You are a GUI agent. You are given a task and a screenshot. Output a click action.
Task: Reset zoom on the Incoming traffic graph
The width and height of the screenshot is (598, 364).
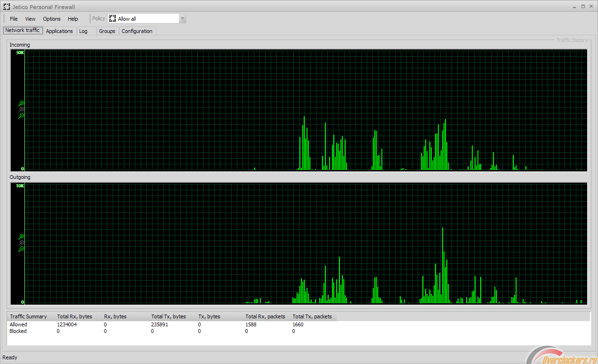(22, 109)
